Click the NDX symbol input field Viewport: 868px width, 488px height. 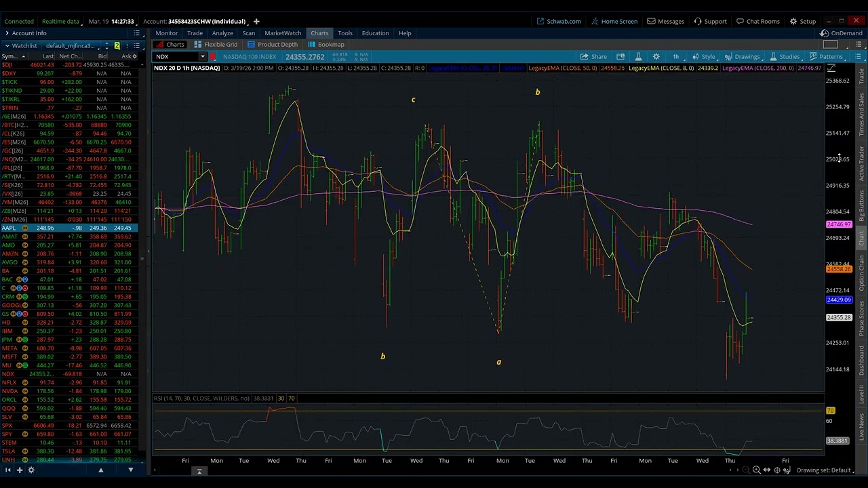(x=176, y=56)
